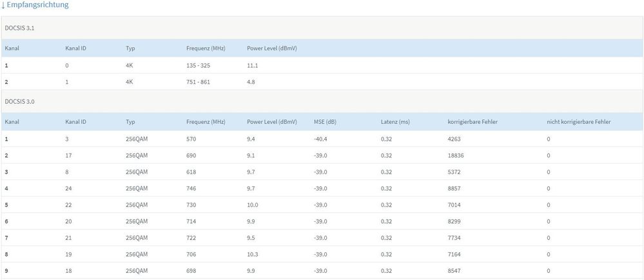644x280 pixels.
Task: Select frequency range 135 - 325
Action: [198, 65]
